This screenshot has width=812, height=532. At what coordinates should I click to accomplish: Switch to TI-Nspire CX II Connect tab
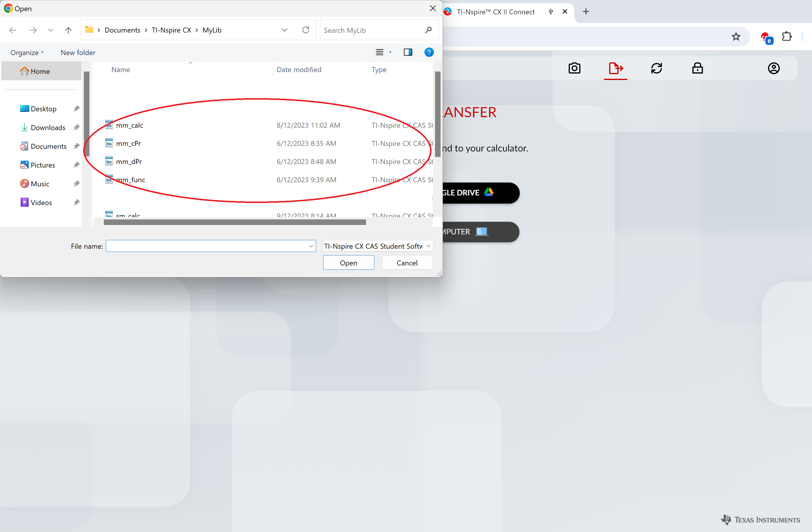pos(495,12)
